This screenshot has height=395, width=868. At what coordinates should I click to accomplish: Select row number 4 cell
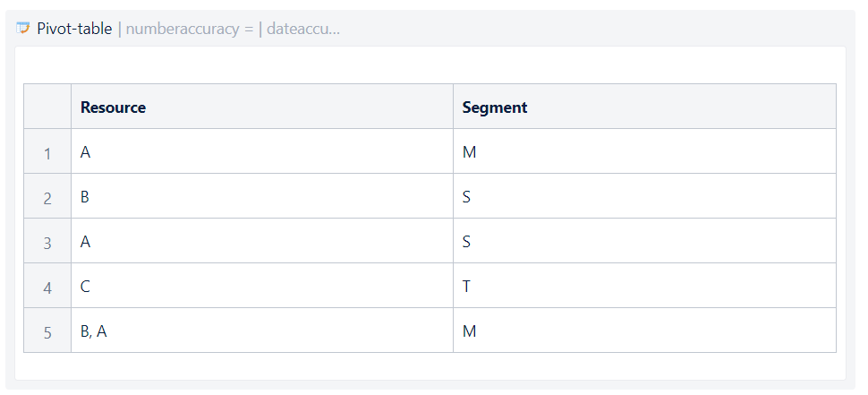[47, 288]
